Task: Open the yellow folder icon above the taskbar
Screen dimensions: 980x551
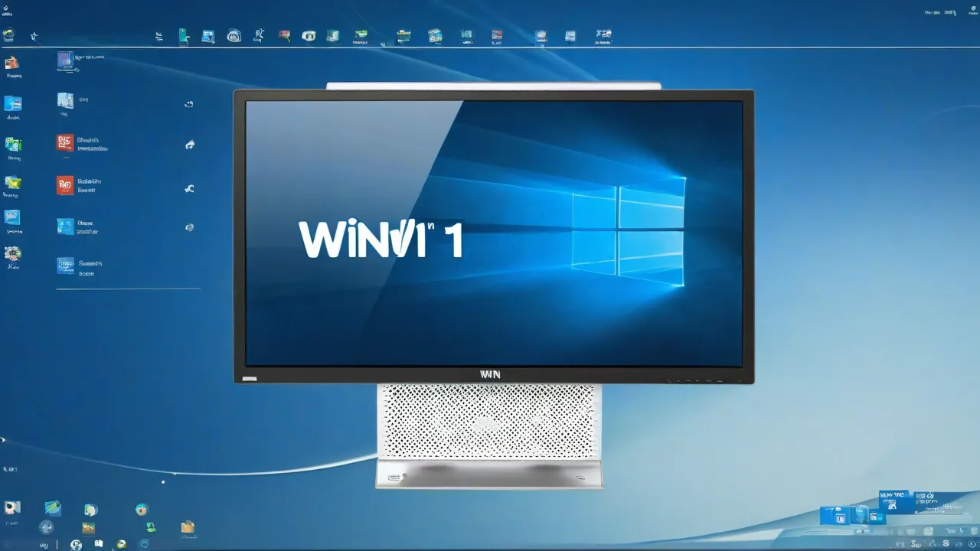Action: click(x=188, y=527)
